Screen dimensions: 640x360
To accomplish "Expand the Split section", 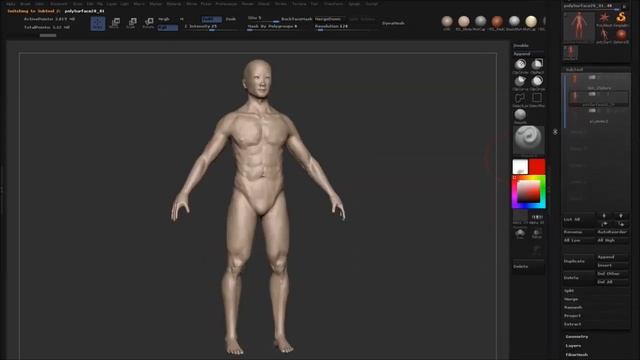I will (x=569, y=291).
